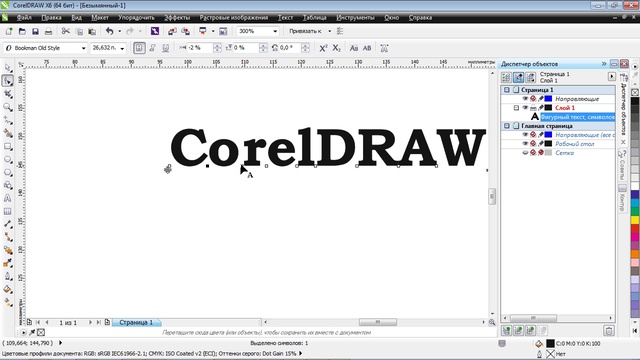The width and height of the screenshot is (640, 360).
Task: Open the Undo history dropdown arrow
Action: tap(119, 31)
